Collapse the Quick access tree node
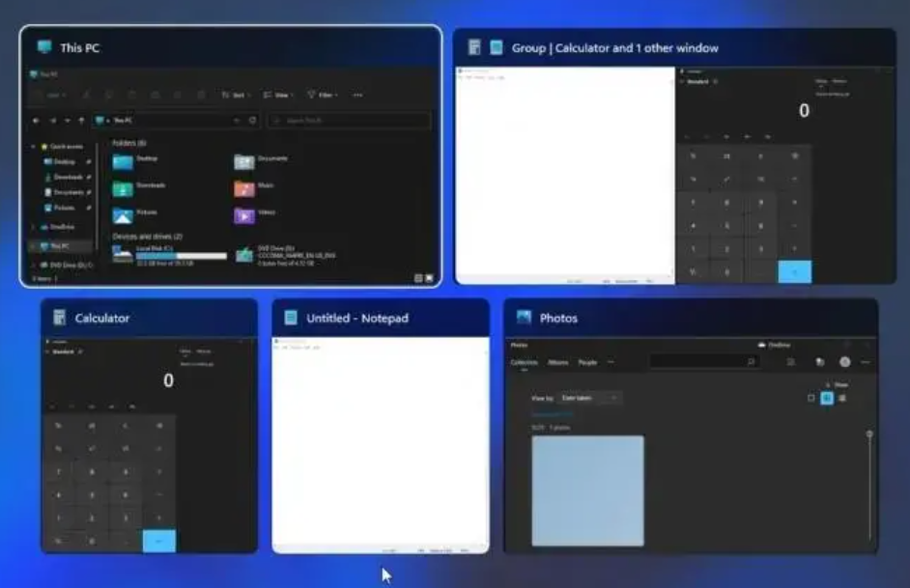This screenshot has height=588, width=910. pos(34,147)
